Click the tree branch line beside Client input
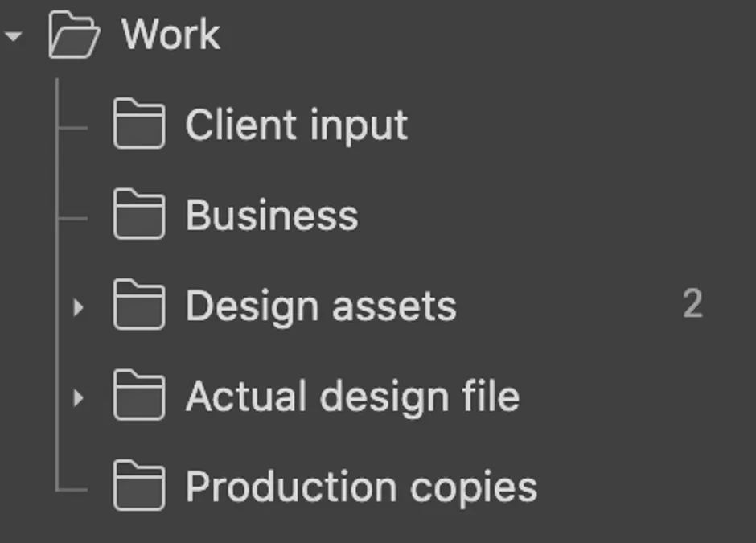 (72, 128)
